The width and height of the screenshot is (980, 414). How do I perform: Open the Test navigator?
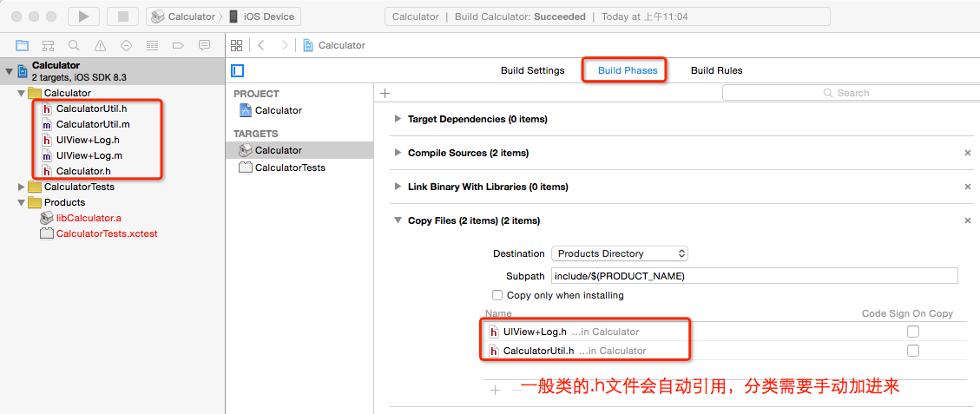(126, 45)
